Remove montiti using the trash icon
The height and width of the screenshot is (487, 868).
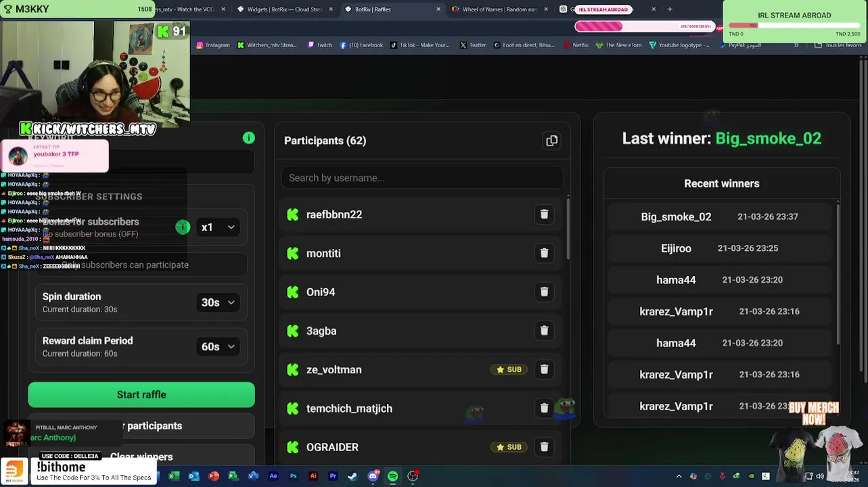(544, 253)
